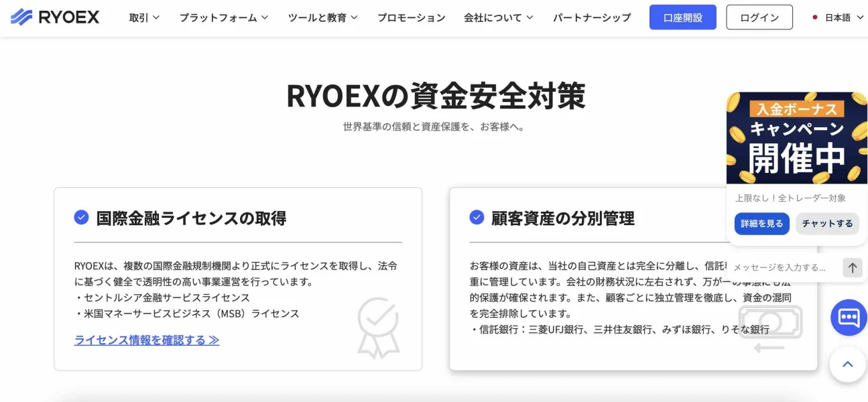Click the 口座開設 button
The image size is (868, 402).
683,17
